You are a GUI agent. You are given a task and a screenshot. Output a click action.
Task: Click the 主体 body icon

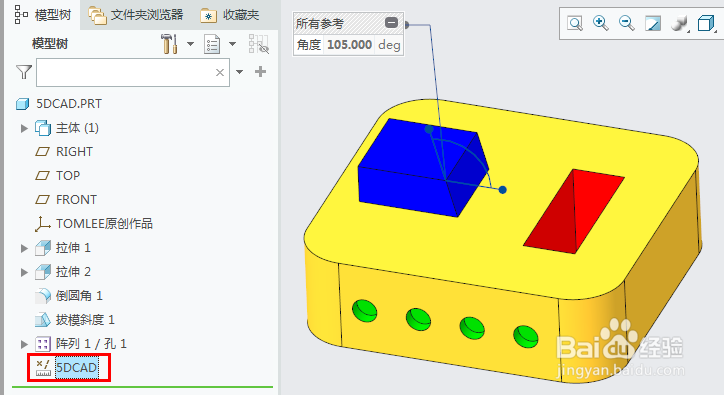(x=43, y=128)
